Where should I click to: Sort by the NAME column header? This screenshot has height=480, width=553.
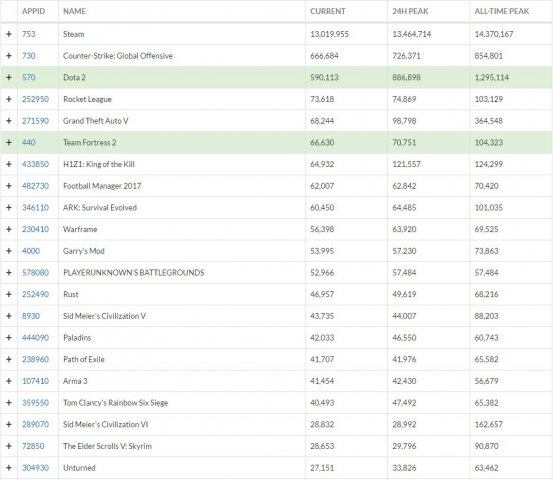pos(74,11)
